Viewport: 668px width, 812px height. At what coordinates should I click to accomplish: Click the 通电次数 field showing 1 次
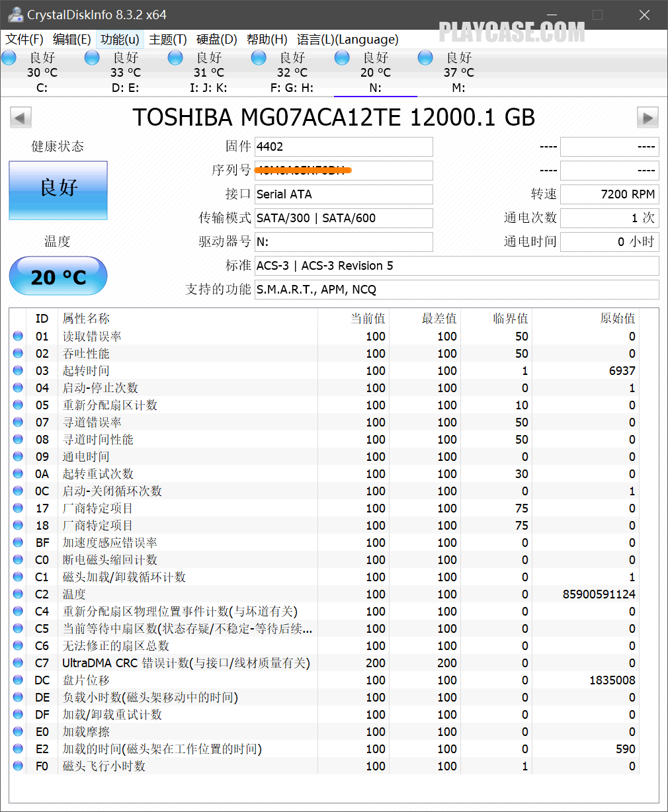(x=610, y=218)
